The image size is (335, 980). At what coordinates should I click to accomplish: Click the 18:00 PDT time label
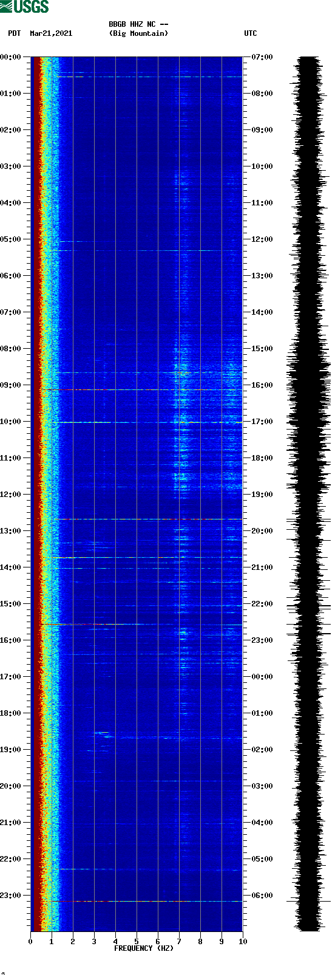11,713
